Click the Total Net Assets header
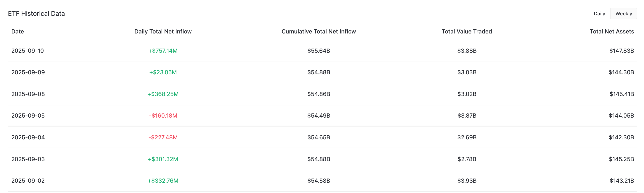644x193 pixels. tap(612, 32)
